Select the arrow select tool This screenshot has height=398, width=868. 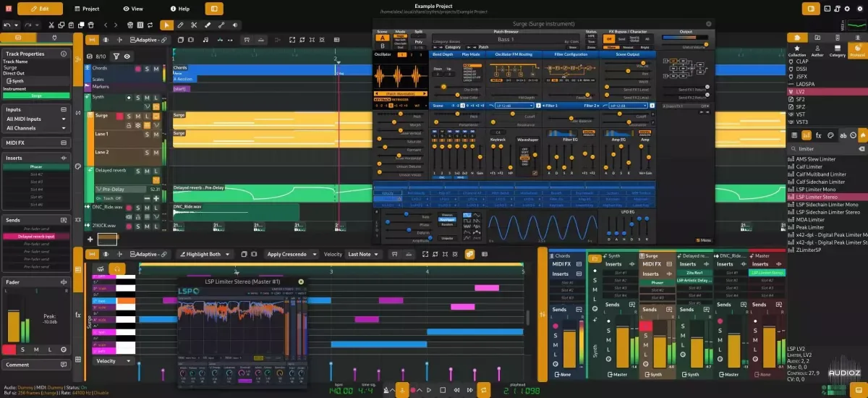click(x=167, y=25)
